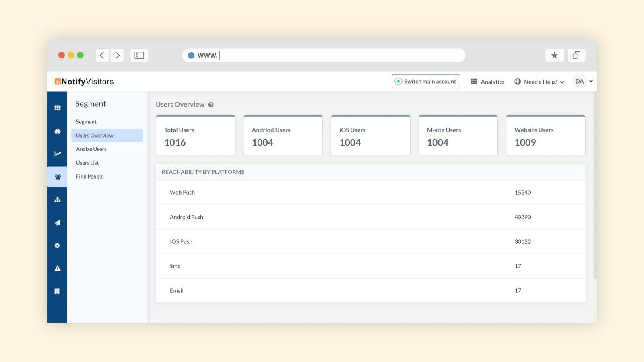This screenshot has height=362, width=644.
Task: Open the building icon at sidebar bottom
Action: pyautogui.click(x=57, y=291)
